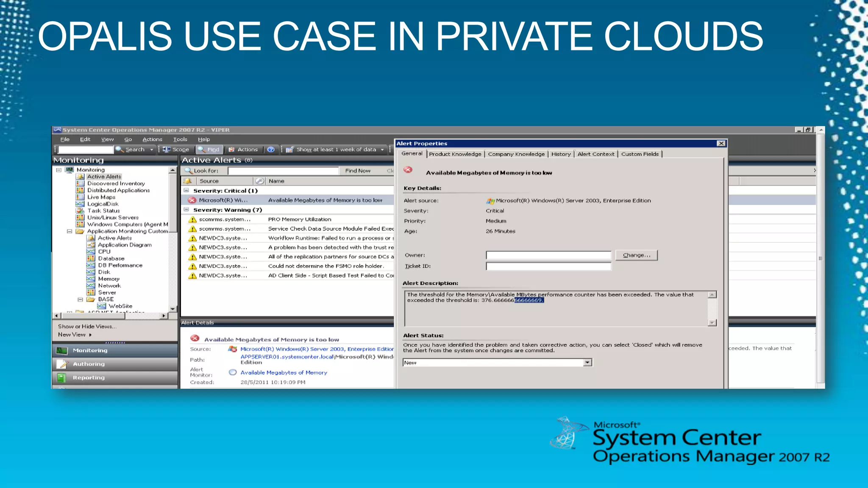Screen dimensions: 868x488
Task: Click the Ticket ID input field
Action: (548, 266)
